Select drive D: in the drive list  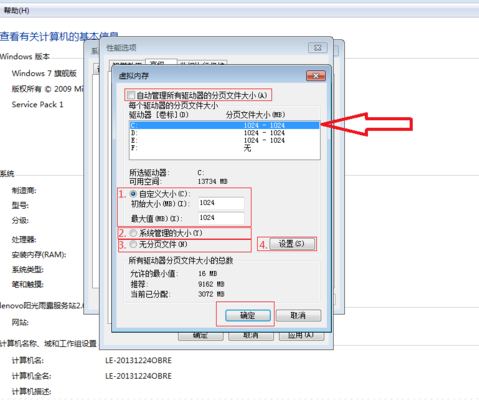[224, 133]
